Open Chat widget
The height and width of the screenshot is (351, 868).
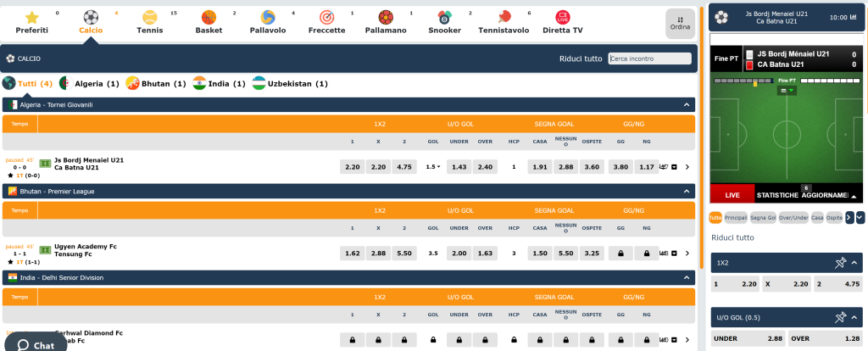coord(36,344)
